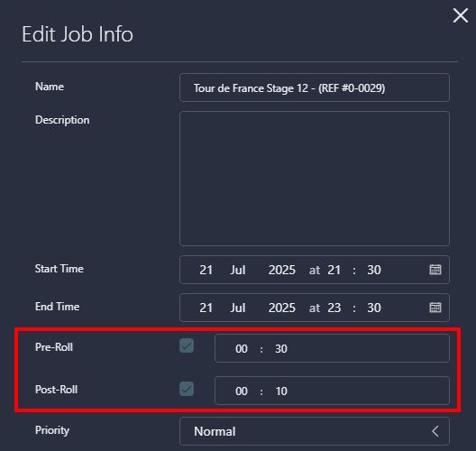
Task: Select the Post-Roll minutes value 00
Action: (242, 391)
